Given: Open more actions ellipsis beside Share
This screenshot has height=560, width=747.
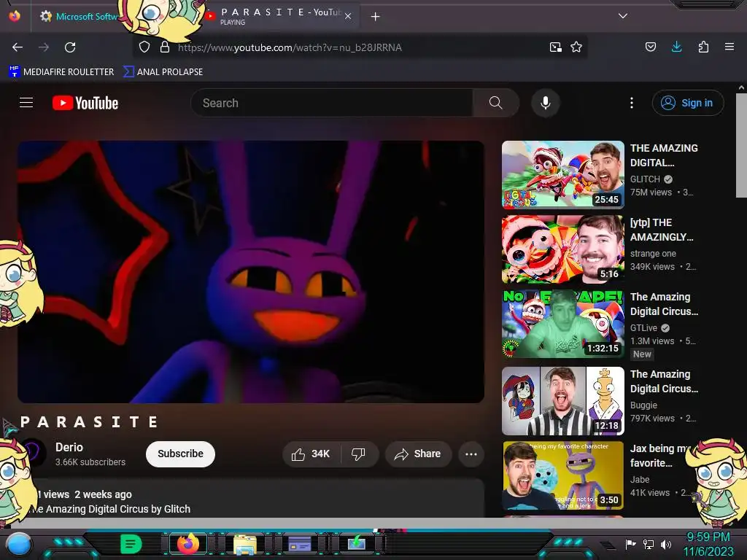Looking at the screenshot, I should click(x=471, y=454).
